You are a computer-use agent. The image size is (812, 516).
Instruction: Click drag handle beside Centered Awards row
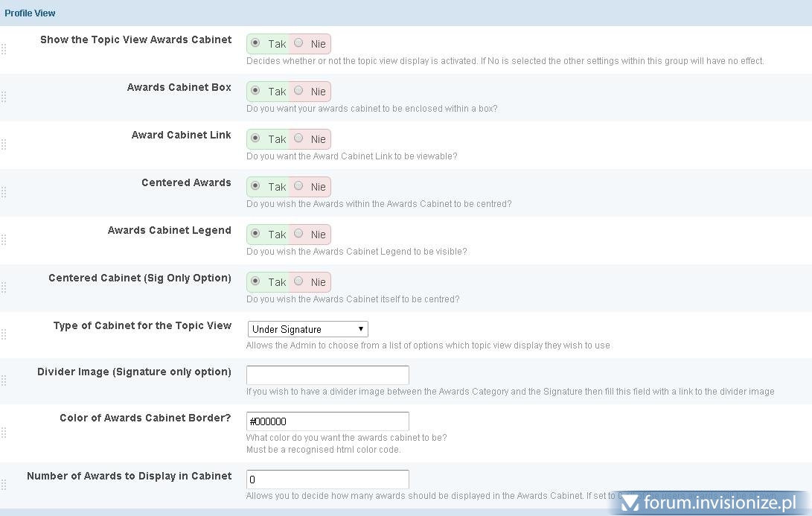(4, 192)
